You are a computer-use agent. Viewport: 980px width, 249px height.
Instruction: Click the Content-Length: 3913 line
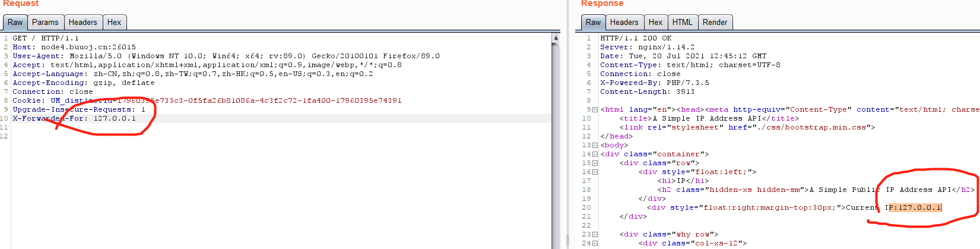pyautogui.click(x=647, y=92)
